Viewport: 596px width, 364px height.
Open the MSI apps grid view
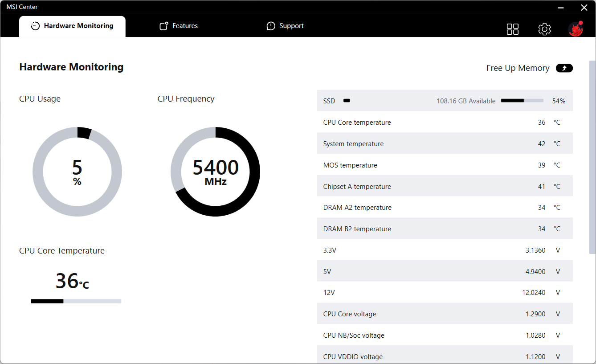coord(513,29)
